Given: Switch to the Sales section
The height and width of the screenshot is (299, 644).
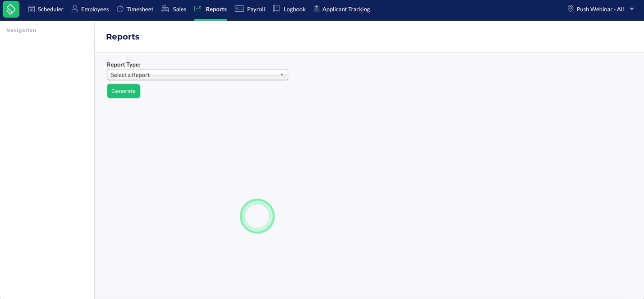Looking at the screenshot, I should tap(174, 9).
